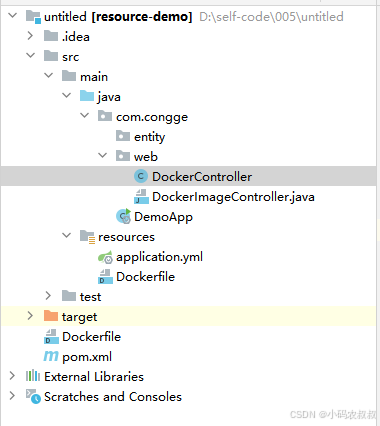Expand Scratches and Consoles node
This screenshot has height=426, width=380.
[12, 396]
